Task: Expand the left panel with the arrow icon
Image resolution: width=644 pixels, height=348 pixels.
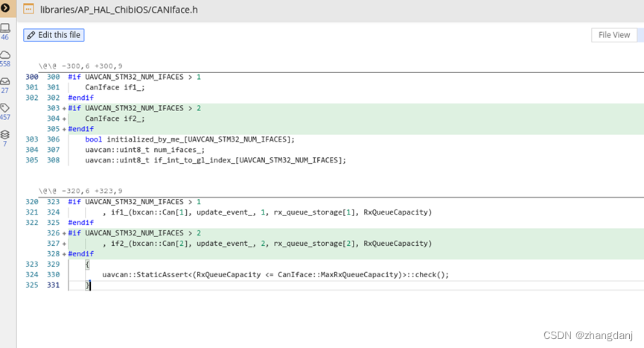Action: (x=5, y=7)
